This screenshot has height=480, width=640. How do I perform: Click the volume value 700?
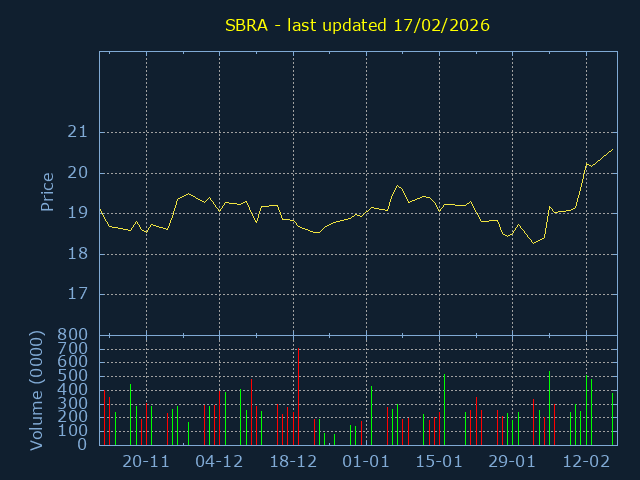[x=72, y=349]
